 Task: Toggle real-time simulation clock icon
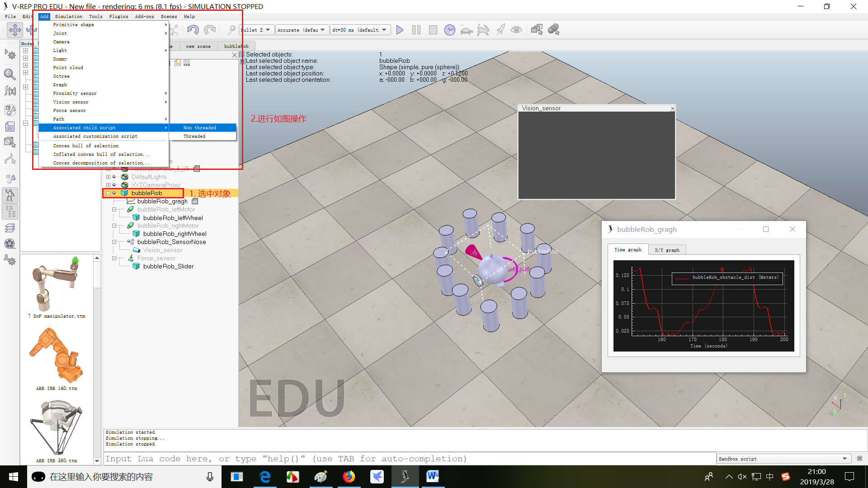coord(449,30)
